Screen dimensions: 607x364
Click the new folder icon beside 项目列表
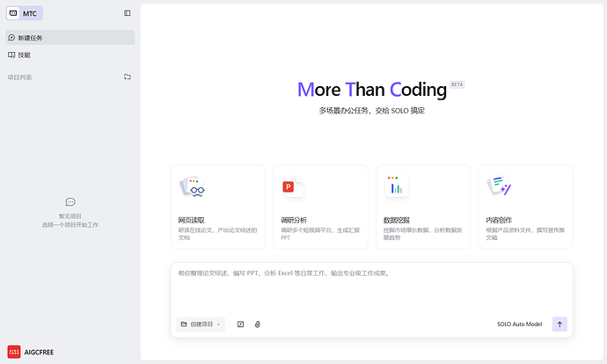(127, 77)
